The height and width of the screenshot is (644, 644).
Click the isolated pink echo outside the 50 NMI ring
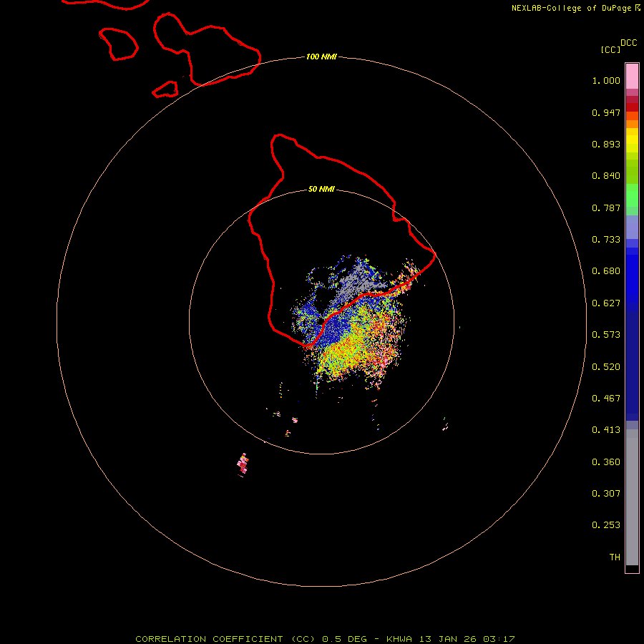pos(243,464)
